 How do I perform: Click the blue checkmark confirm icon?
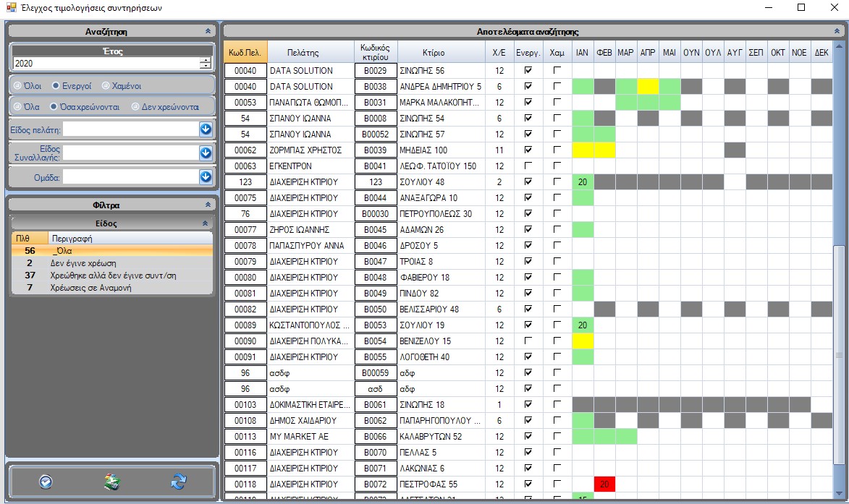click(46, 482)
